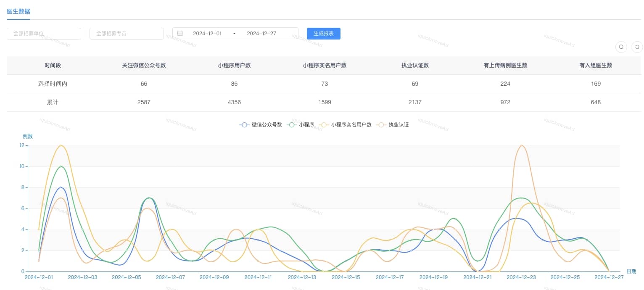Click the calendar icon in the date range field
The width and height of the screenshot is (644, 290).
click(x=180, y=33)
